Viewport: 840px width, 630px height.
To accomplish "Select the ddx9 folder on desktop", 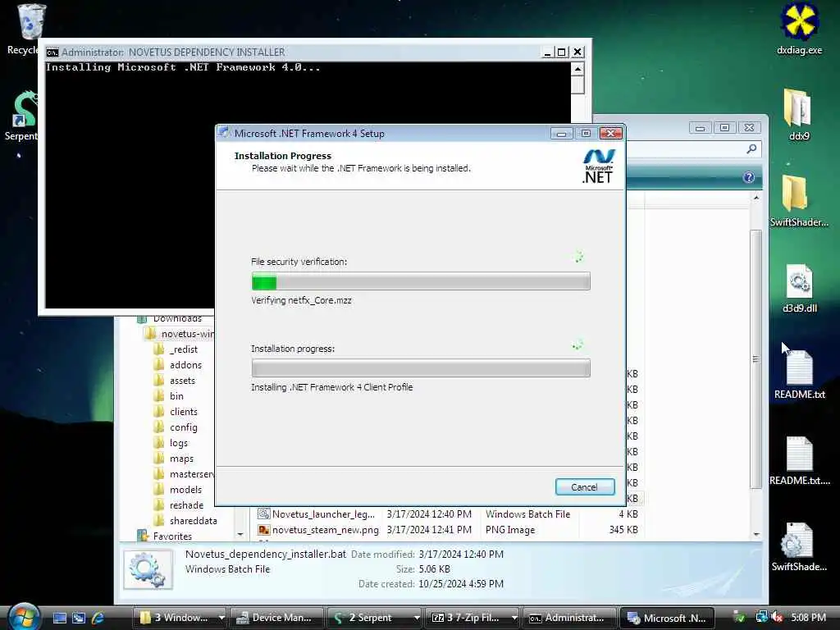I will tap(799, 115).
